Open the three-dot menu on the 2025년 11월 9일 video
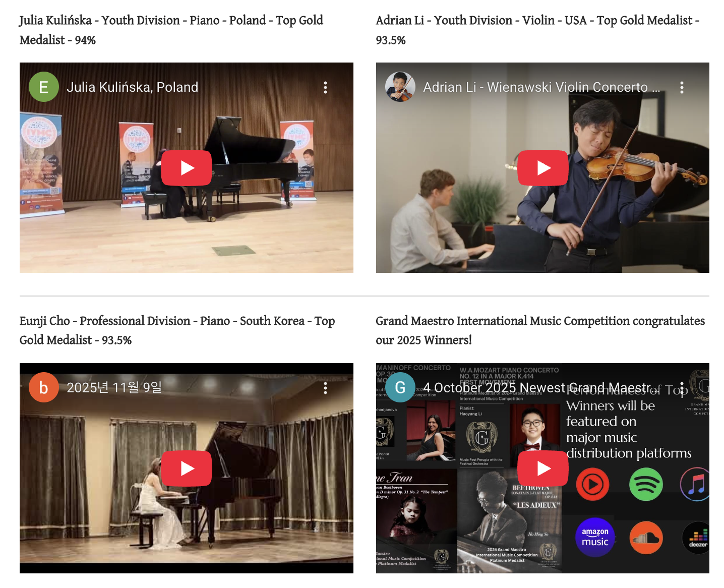724x588 pixels. click(326, 388)
